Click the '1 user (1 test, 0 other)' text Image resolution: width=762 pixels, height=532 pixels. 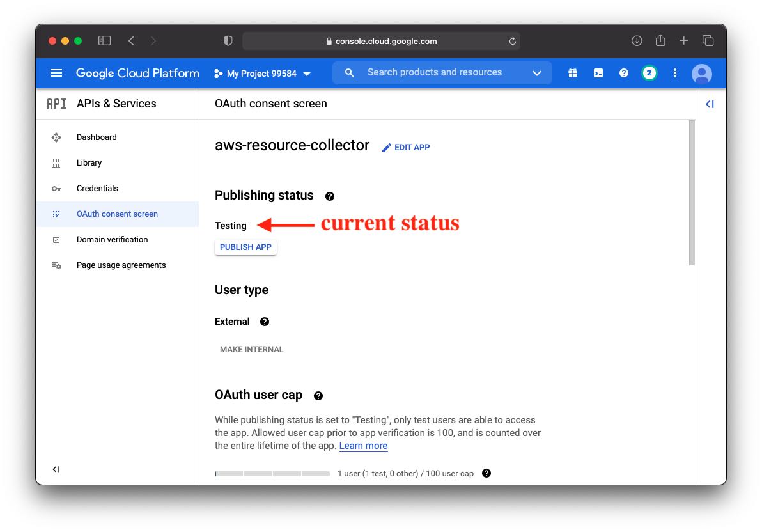tap(378, 474)
